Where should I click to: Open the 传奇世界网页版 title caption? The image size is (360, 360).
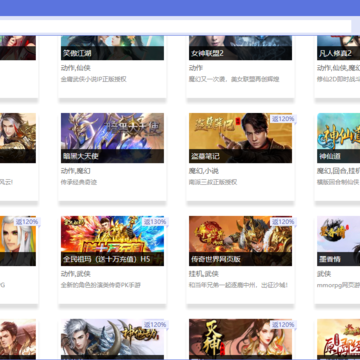(x=216, y=259)
